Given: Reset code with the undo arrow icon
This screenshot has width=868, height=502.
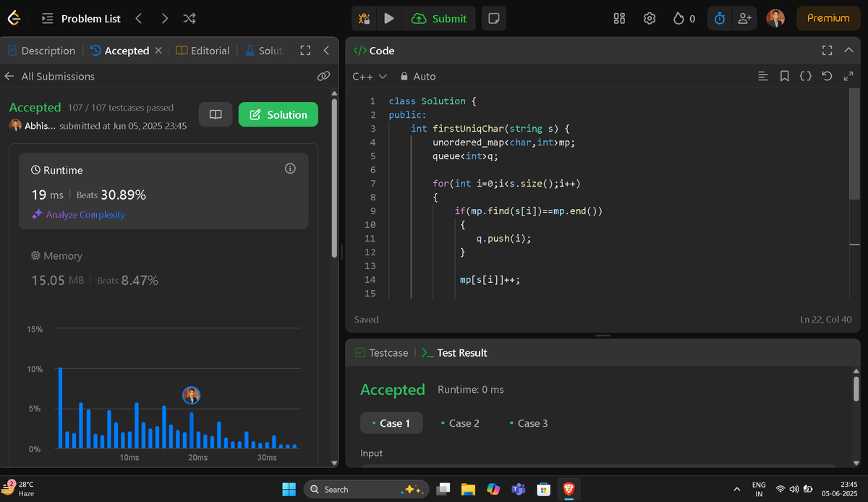Looking at the screenshot, I should [827, 76].
